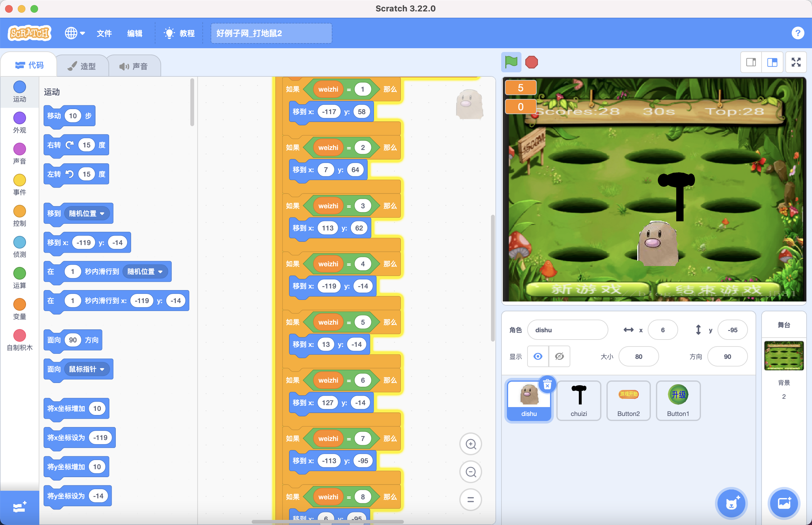
Task: Click 结束游戏 button on the stage
Action: point(718,290)
